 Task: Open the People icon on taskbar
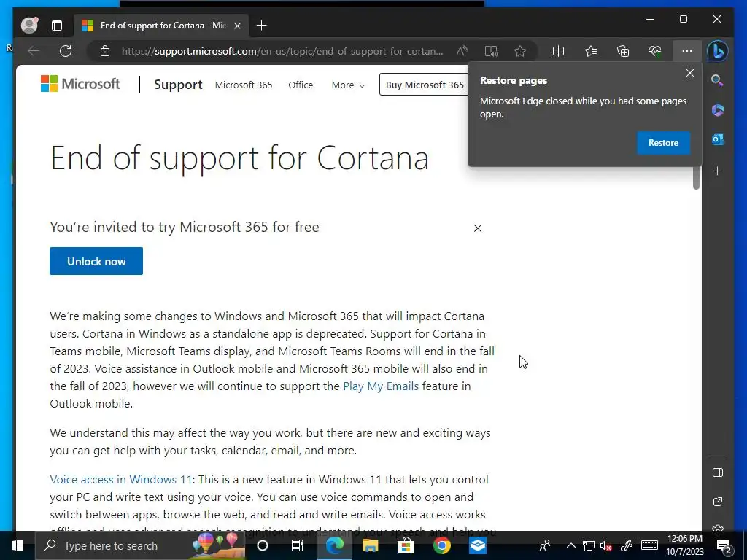544,545
